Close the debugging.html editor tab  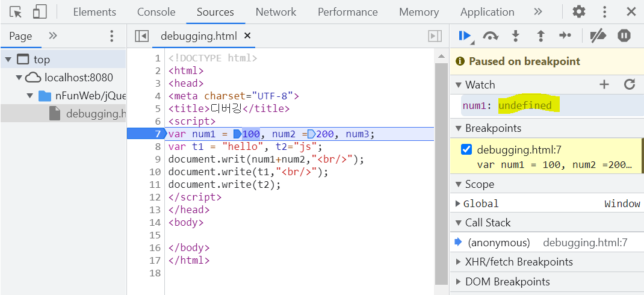pyautogui.click(x=247, y=36)
